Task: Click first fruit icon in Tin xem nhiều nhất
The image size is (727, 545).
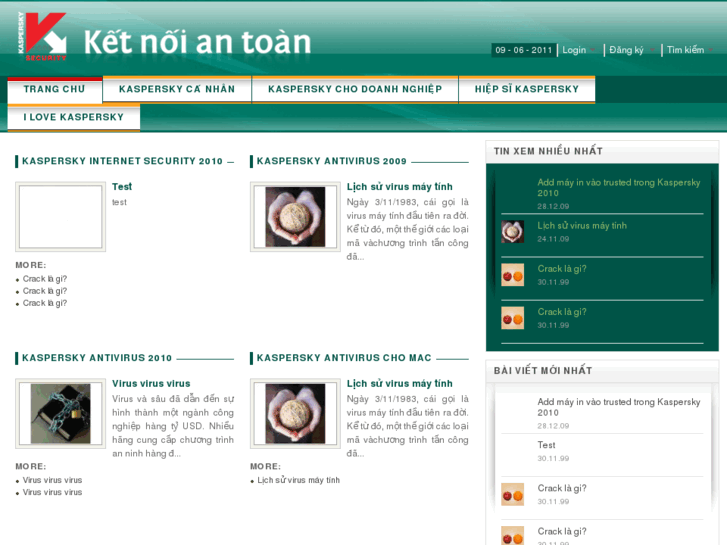Action: pos(512,275)
